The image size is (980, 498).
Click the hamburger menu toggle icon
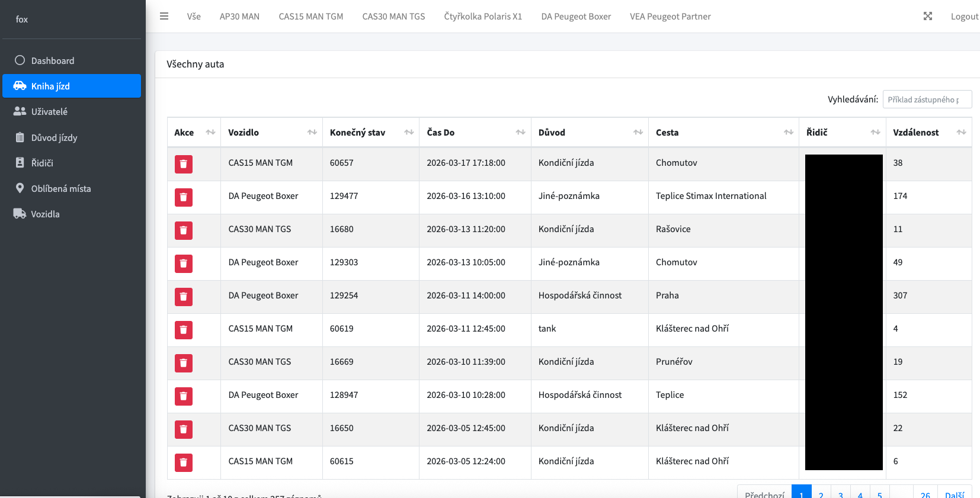(x=164, y=17)
